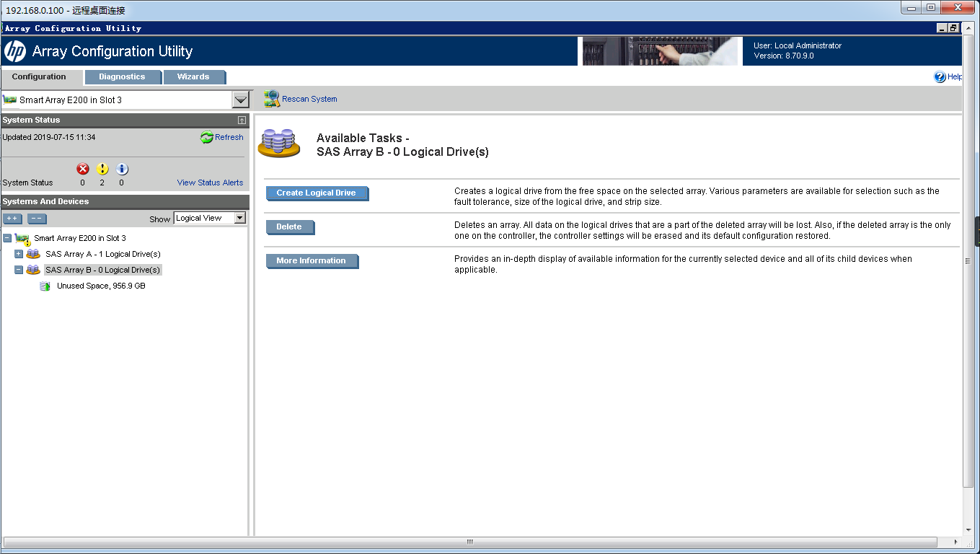980x554 pixels.
Task: Click the SAS Array A disk icon
Action: click(33, 254)
